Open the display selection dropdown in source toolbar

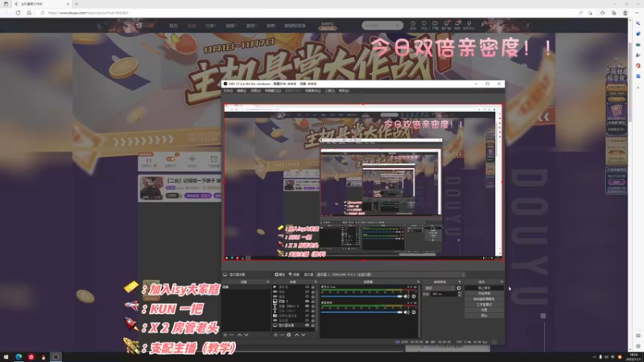click(390, 274)
